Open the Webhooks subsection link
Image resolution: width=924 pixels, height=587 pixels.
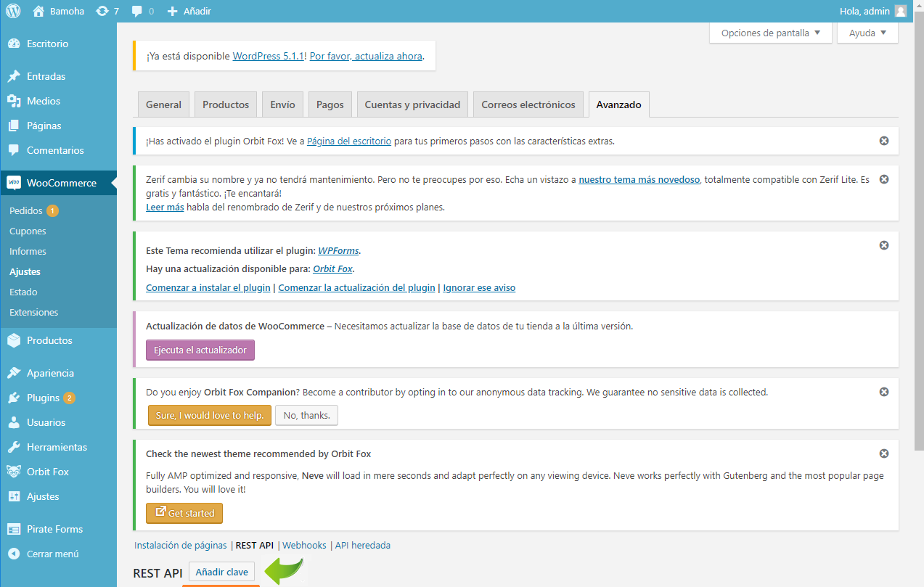click(304, 545)
